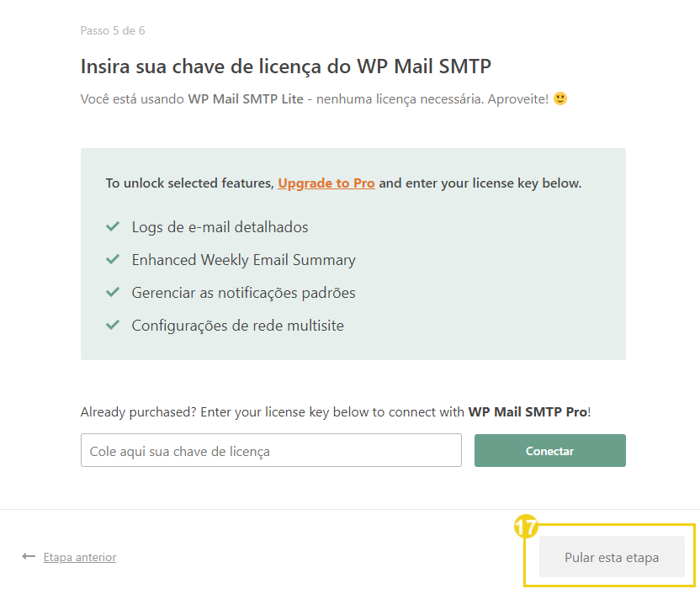700x594 pixels.
Task: Click checkmark beside Enhanced Weekly Email Summary
Action: [x=113, y=259]
